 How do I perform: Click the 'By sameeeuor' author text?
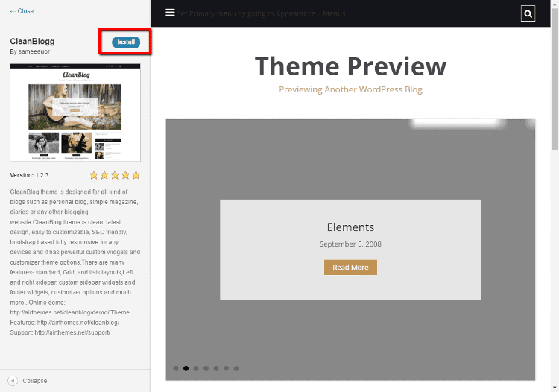(30, 51)
